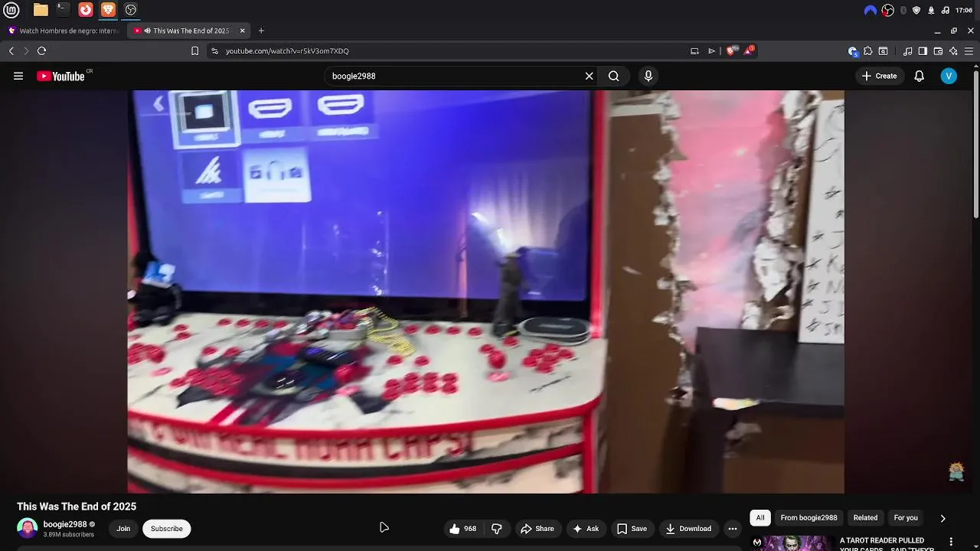Open site settings icon in address bar
The image size is (980, 551).
214,51
